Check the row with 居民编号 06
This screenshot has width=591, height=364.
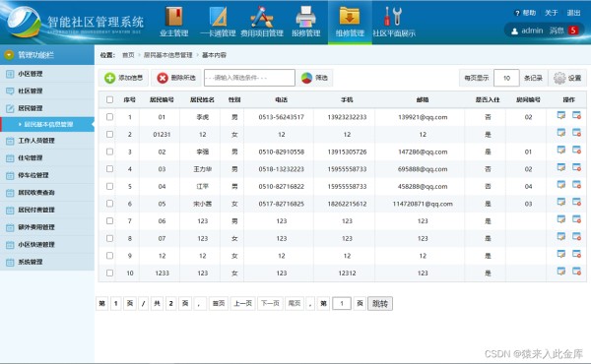109,221
